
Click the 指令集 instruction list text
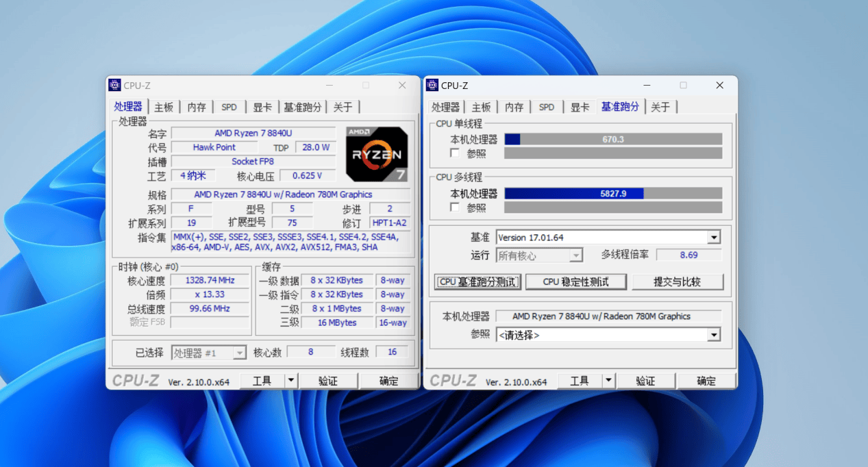pos(290,242)
